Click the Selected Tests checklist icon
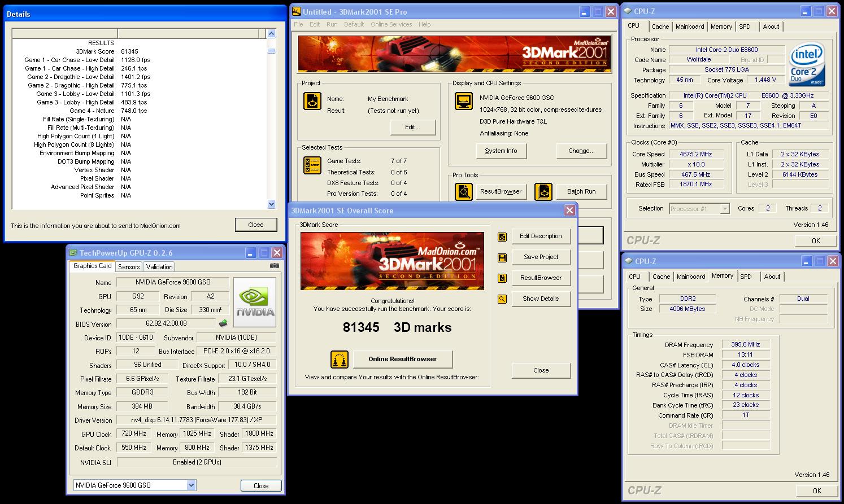Screen dimensions: 844x504 [312, 165]
